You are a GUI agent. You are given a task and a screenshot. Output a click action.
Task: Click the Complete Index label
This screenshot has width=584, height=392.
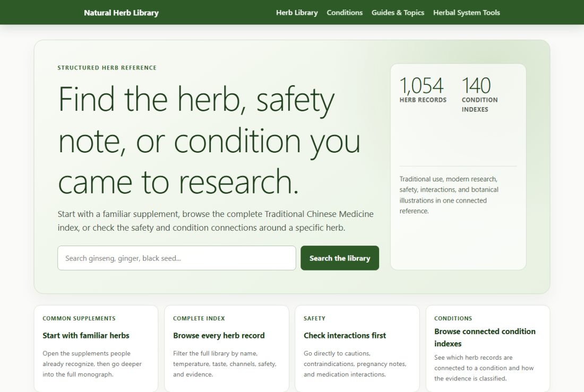pos(199,318)
